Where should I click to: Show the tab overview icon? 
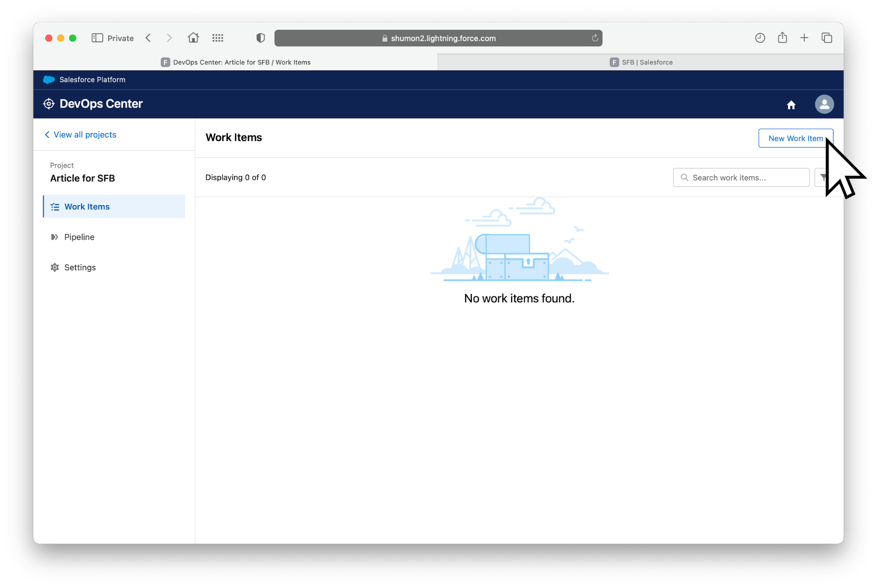point(827,38)
